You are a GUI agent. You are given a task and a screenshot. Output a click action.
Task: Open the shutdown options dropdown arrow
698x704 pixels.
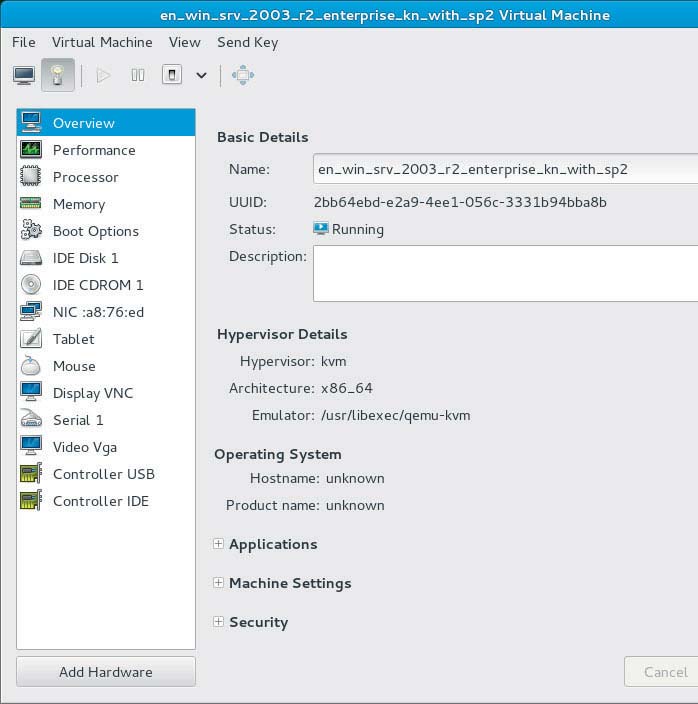click(x=202, y=75)
